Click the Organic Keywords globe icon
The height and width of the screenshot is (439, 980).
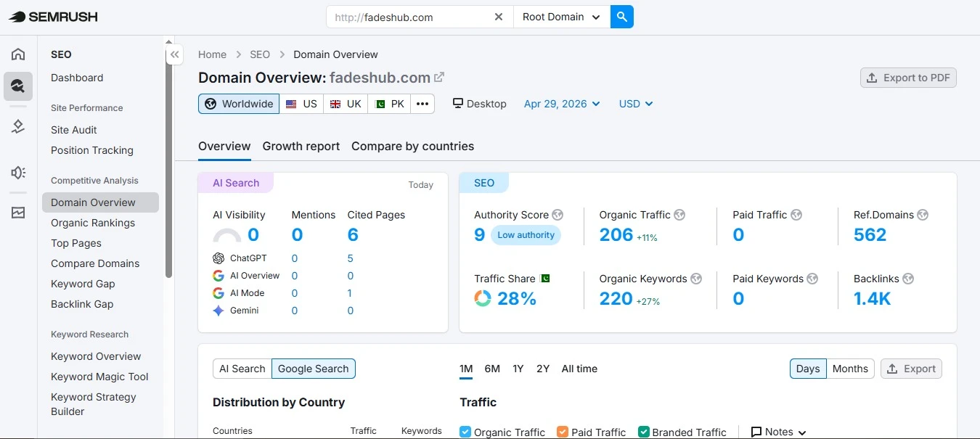[696, 279]
